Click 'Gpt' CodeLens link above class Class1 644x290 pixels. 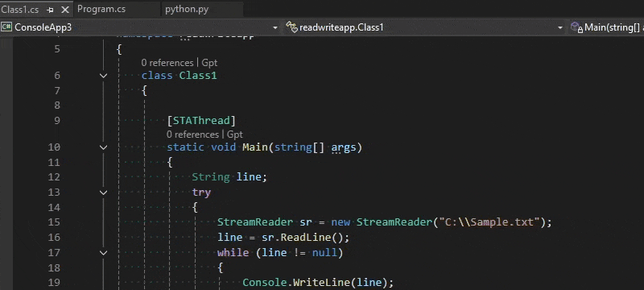209,63
